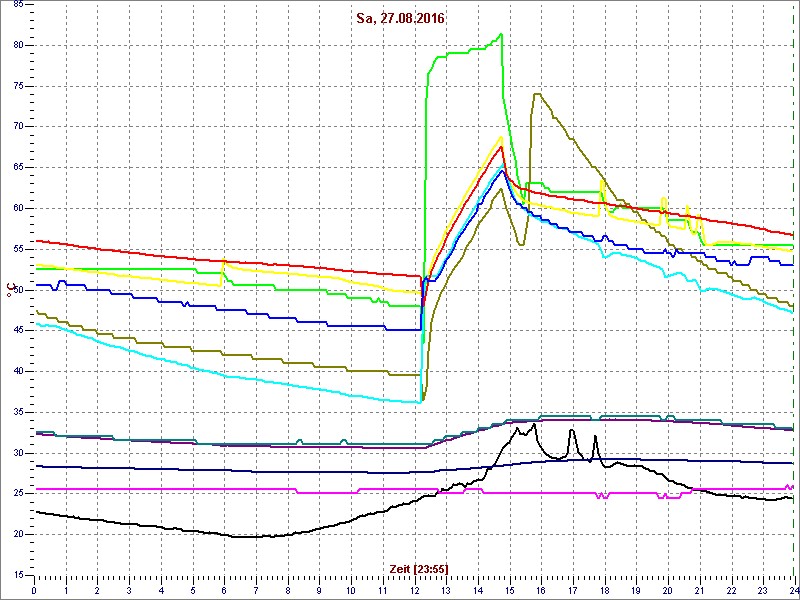The image size is (800, 600).
Task: Select the 80 value on the temperature axis
Action: click(17, 45)
